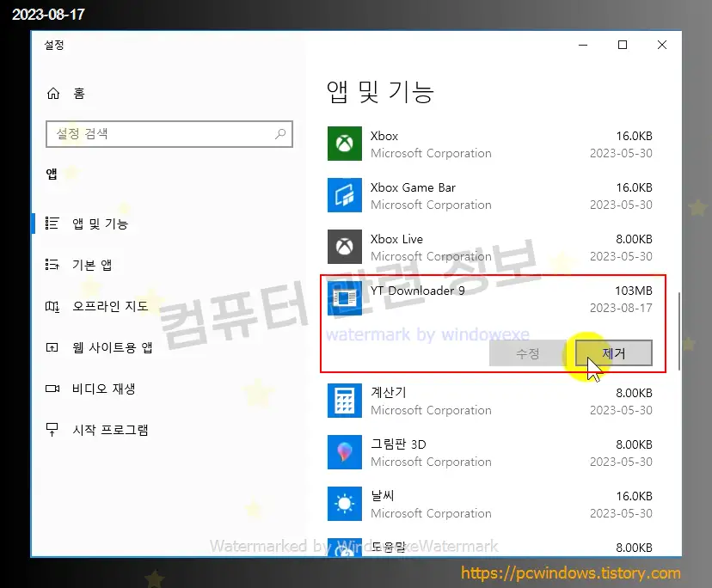The width and height of the screenshot is (712, 588).
Task: Click the 기본 앱 sidebar icon
Action: (x=52, y=265)
